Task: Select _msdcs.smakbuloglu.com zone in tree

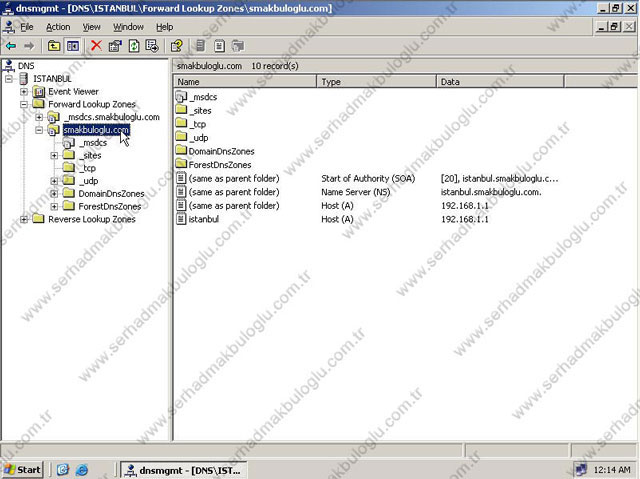Action: tap(111, 117)
